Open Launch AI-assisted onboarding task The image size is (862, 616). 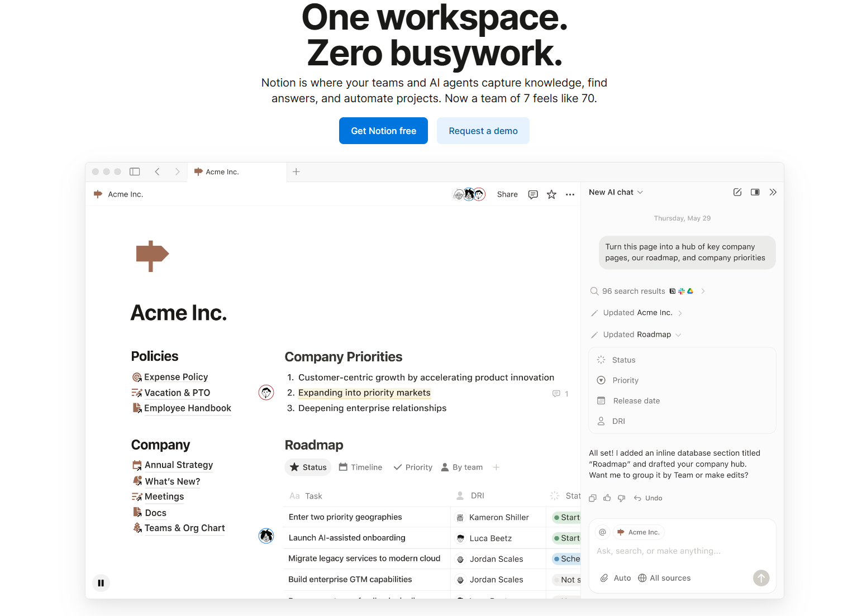point(347,538)
